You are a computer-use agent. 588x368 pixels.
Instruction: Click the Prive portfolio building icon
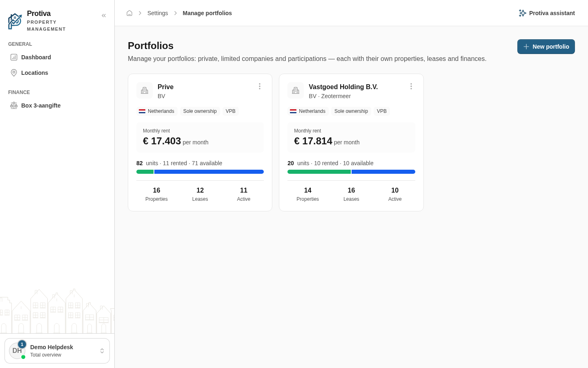coord(145,90)
